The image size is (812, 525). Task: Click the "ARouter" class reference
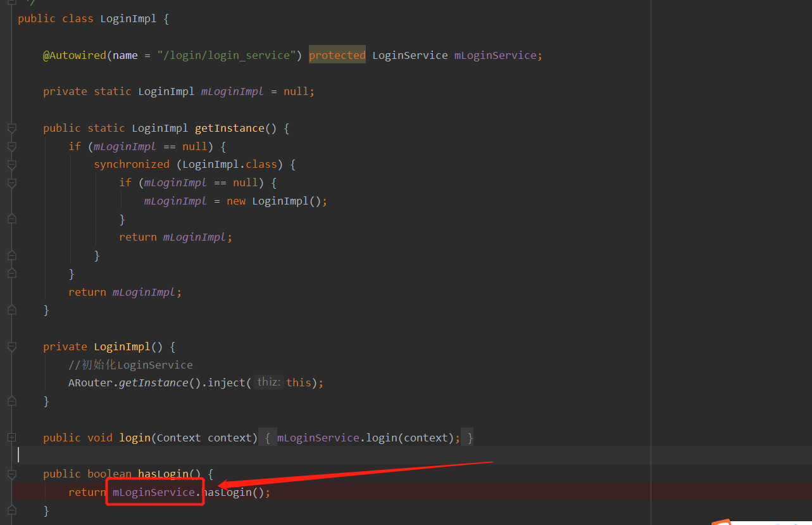(x=91, y=383)
